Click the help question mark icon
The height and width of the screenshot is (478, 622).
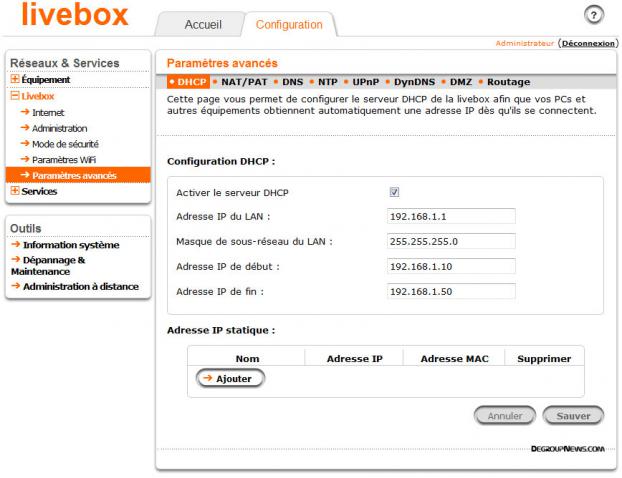click(x=594, y=14)
